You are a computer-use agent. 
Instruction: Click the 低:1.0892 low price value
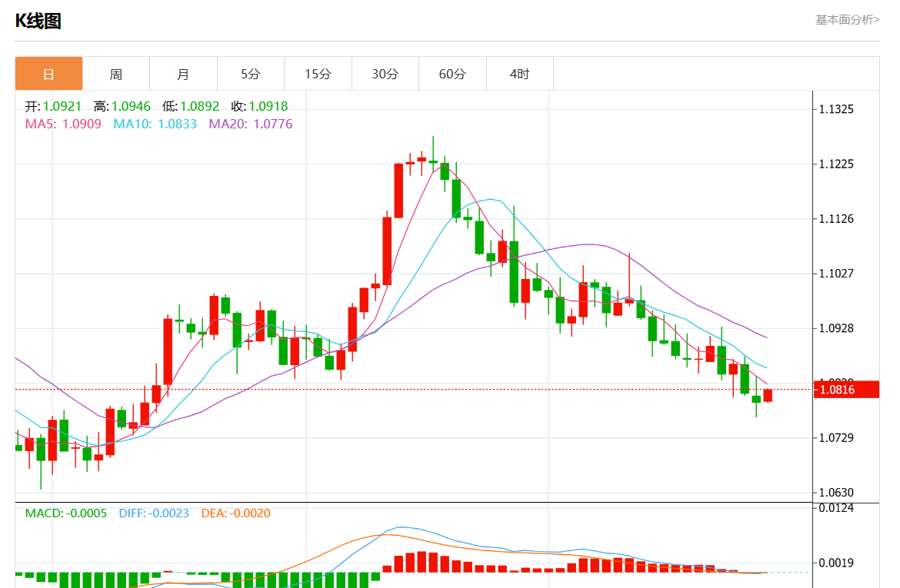pos(191,106)
